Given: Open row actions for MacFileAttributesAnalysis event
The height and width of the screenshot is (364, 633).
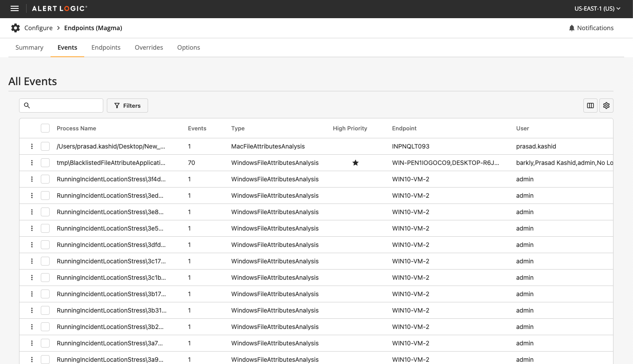Looking at the screenshot, I should coord(32,146).
